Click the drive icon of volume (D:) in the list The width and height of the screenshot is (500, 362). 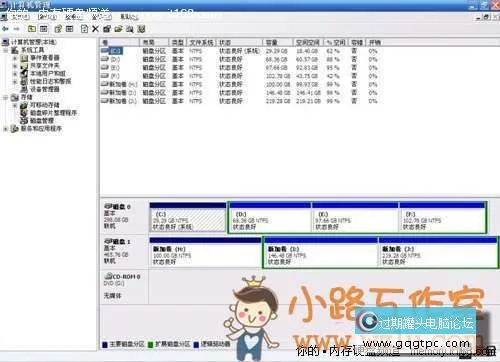(105, 59)
